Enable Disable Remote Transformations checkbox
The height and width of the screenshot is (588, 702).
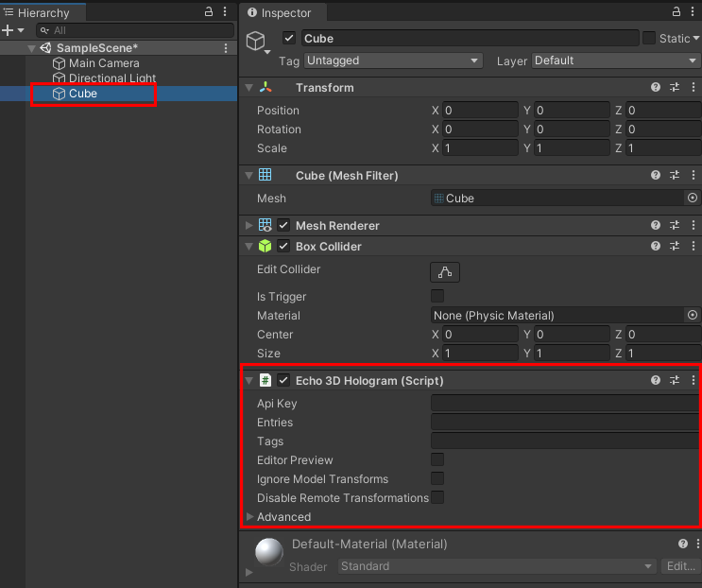(x=437, y=497)
